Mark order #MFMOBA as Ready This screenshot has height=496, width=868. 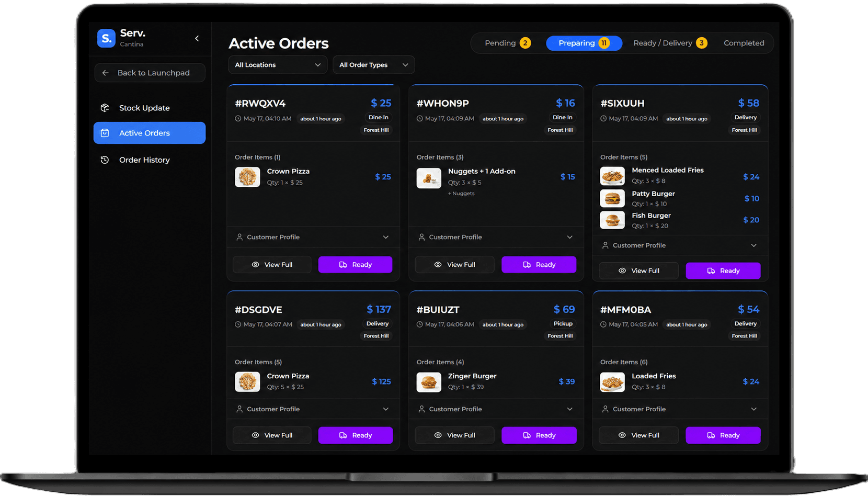tap(723, 435)
